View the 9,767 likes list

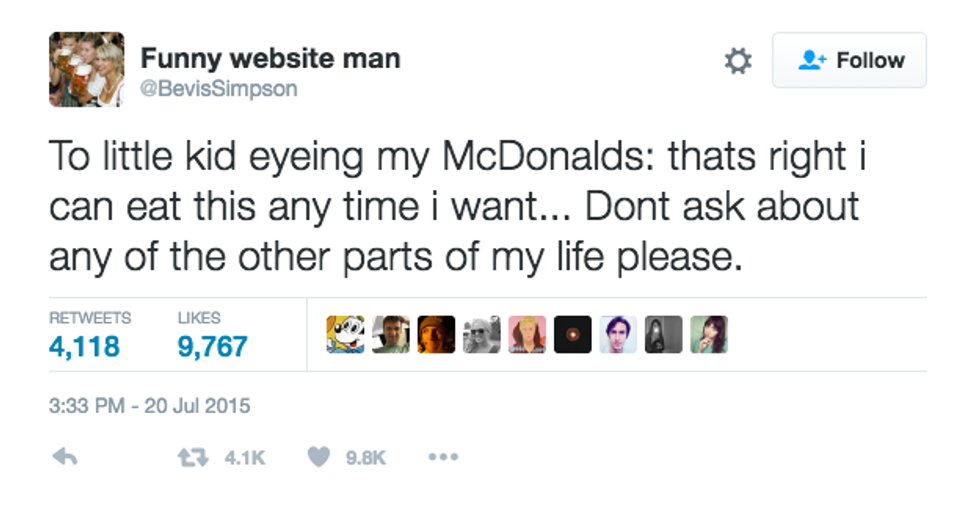pos(212,347)
